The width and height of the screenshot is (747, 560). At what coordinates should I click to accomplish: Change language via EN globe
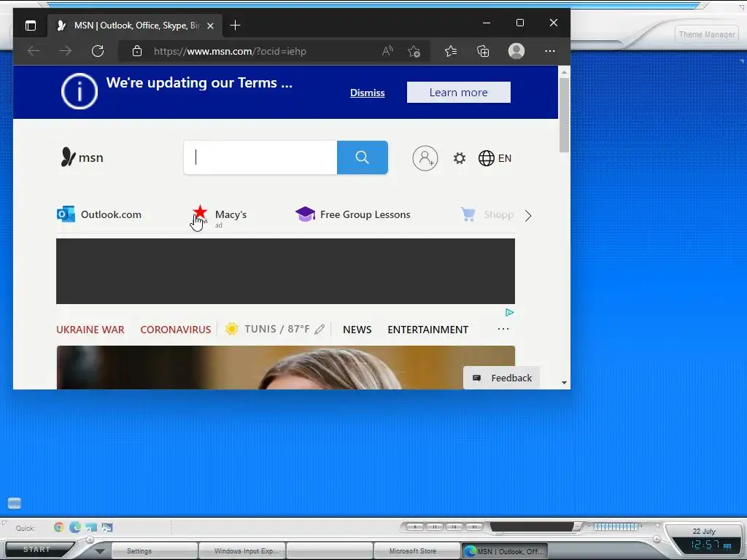[x=495, y=158]
